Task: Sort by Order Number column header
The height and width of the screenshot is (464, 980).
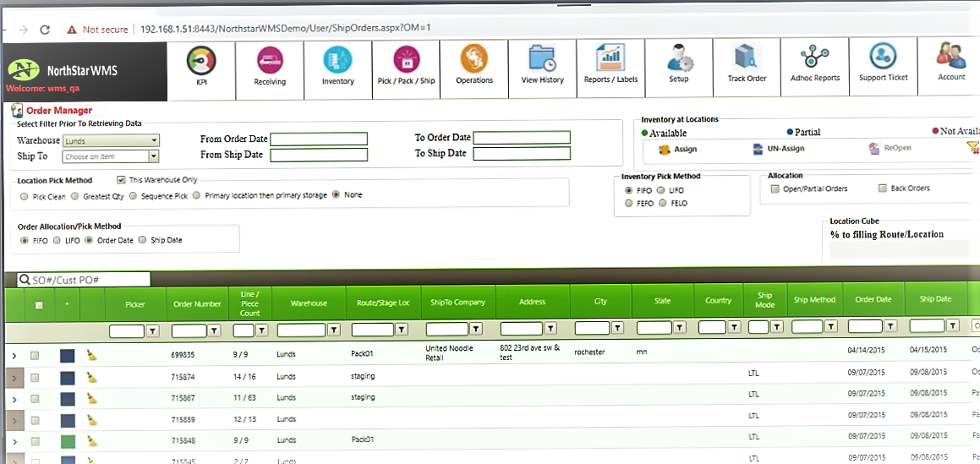Action: coord(197,304)
